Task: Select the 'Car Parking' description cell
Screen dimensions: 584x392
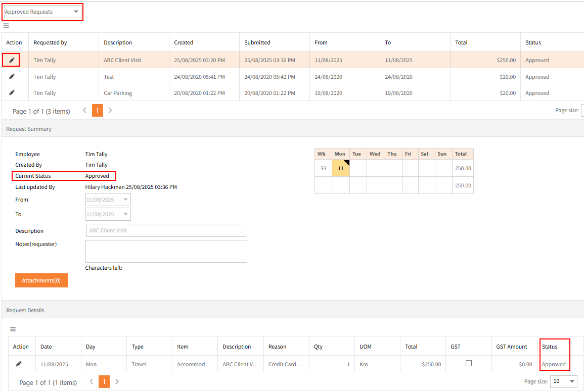Action: (x=118, y=93)
